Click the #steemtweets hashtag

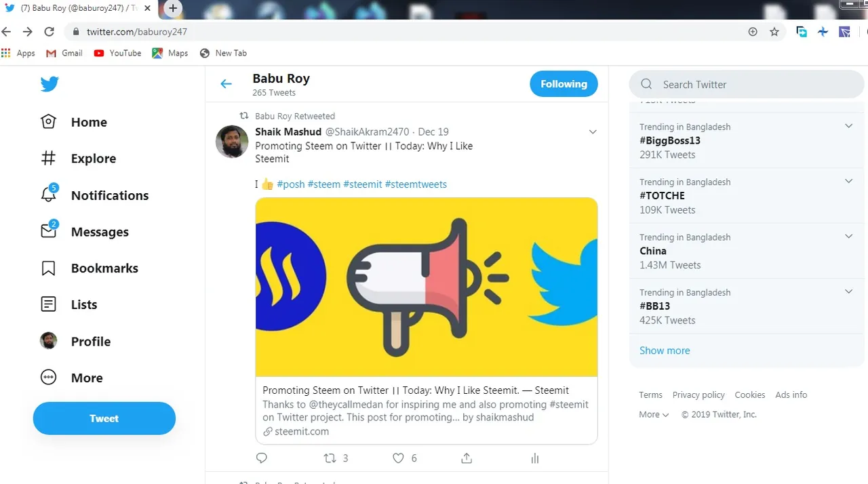pyautogui.click(x=416, y=184)
